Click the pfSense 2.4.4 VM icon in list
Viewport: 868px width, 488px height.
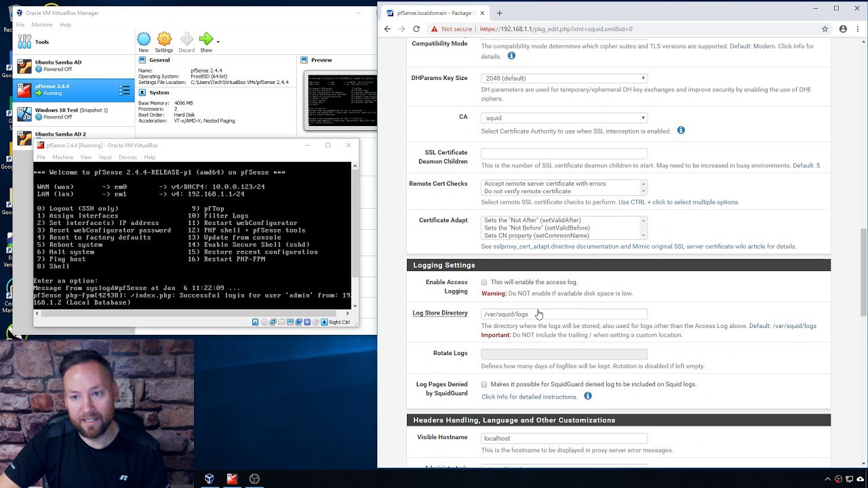tap(24, 89)
